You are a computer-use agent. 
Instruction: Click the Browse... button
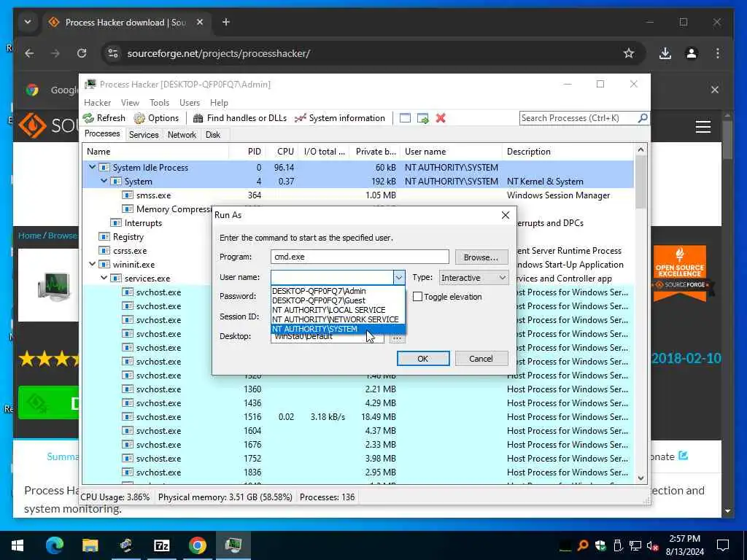click(481, 257)
